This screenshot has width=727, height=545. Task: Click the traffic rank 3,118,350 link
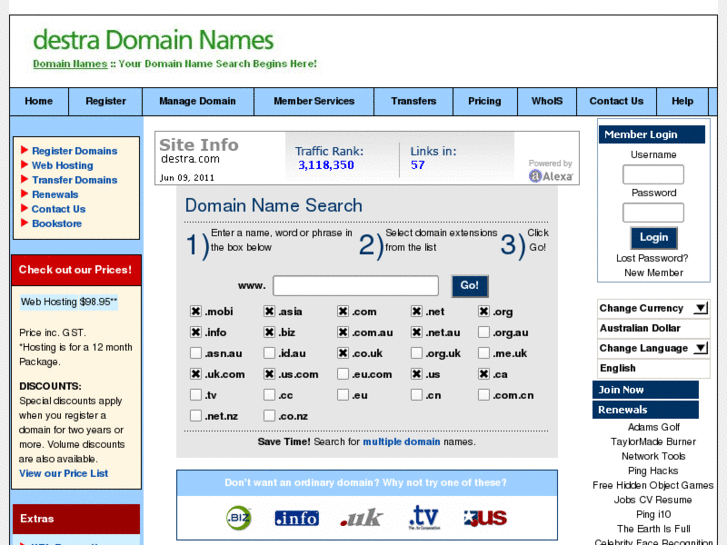point(326,165)
